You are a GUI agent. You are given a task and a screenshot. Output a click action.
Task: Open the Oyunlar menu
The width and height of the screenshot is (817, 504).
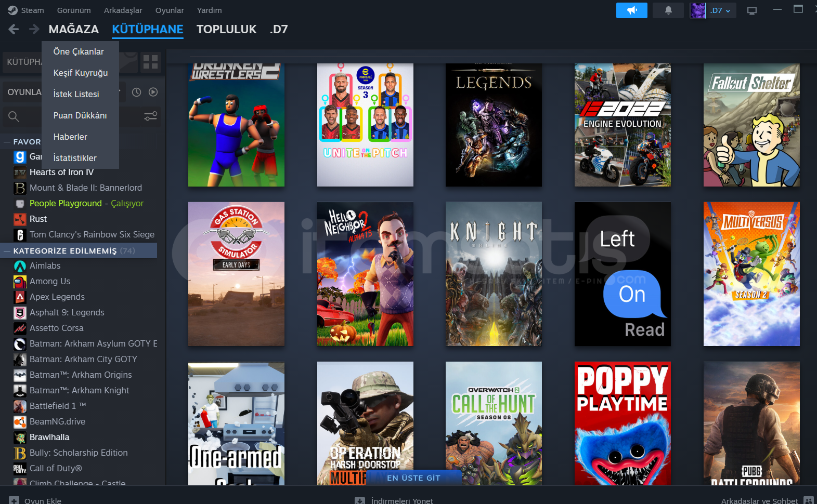170,10
